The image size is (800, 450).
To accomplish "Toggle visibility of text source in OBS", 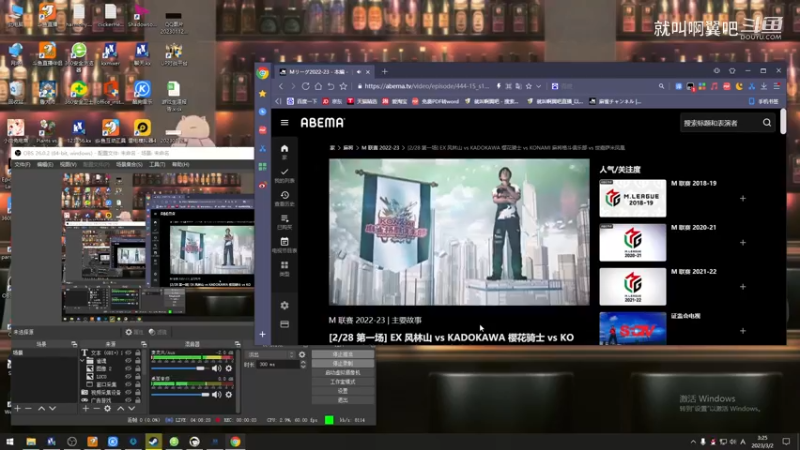I will [x=128, y=353].
